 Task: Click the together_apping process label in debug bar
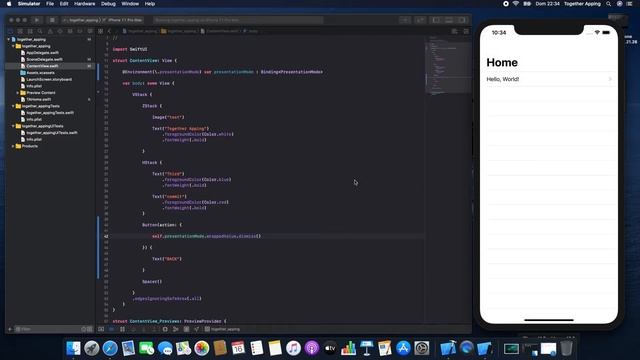coord(223,329)
